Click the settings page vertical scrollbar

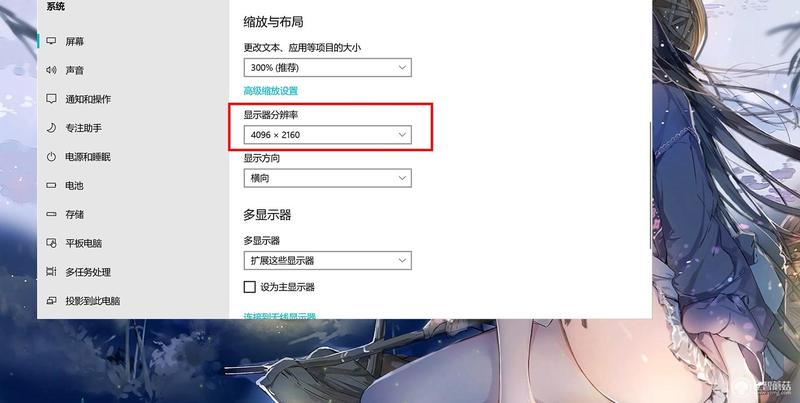coord(649,185)
